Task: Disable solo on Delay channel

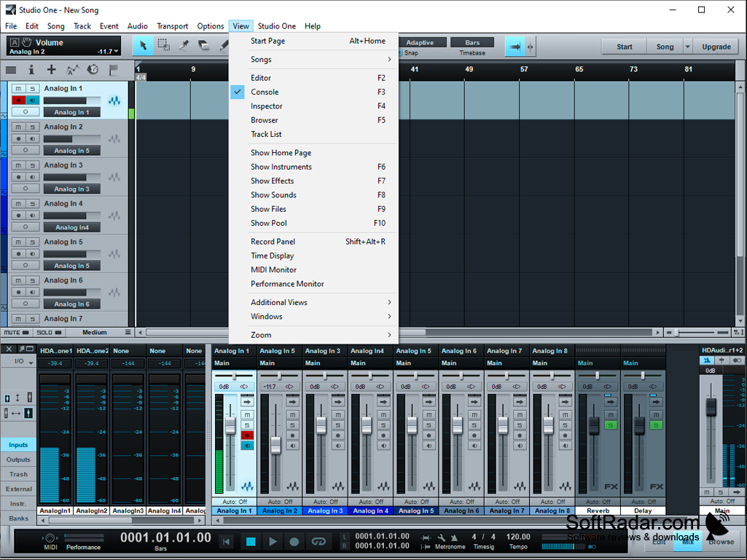Action: point(656,425)
